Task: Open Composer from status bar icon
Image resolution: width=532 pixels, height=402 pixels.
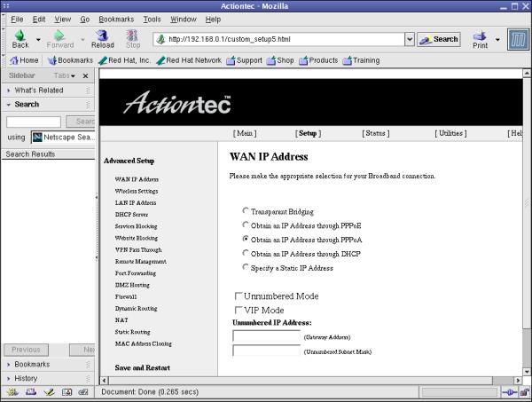Action: [49, 392]
